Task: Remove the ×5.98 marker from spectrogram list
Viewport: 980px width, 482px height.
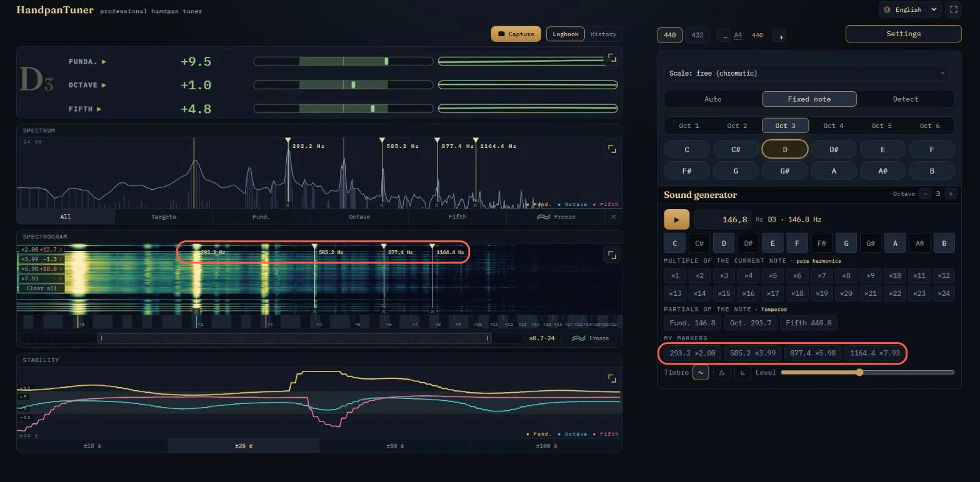Action: (61, 268)
